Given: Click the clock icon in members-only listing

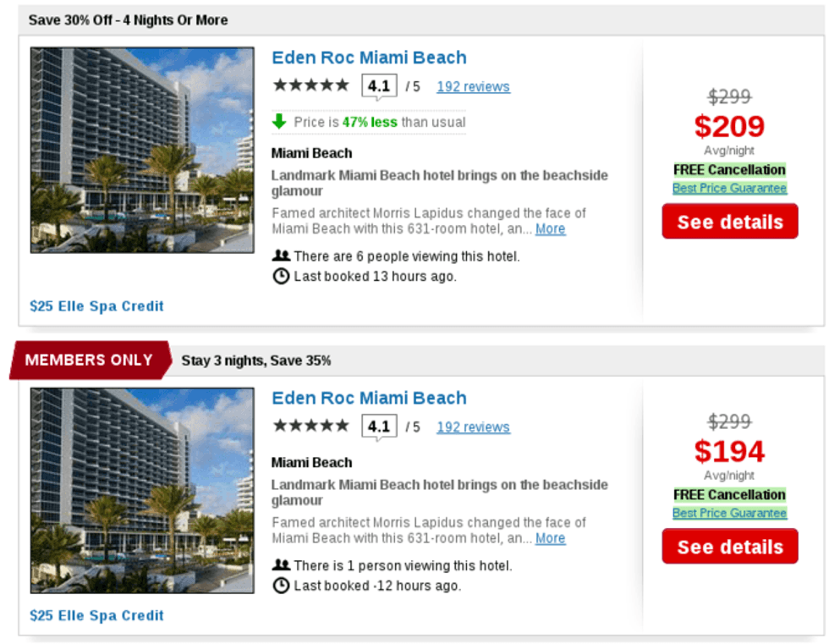Looking at the screenshot, I should click(x=281, y=586).
